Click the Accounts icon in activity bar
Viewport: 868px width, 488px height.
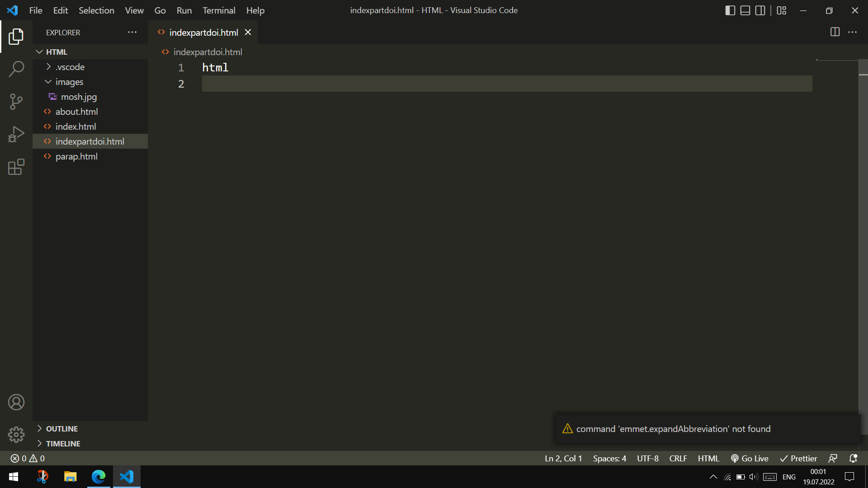(16, 402)
